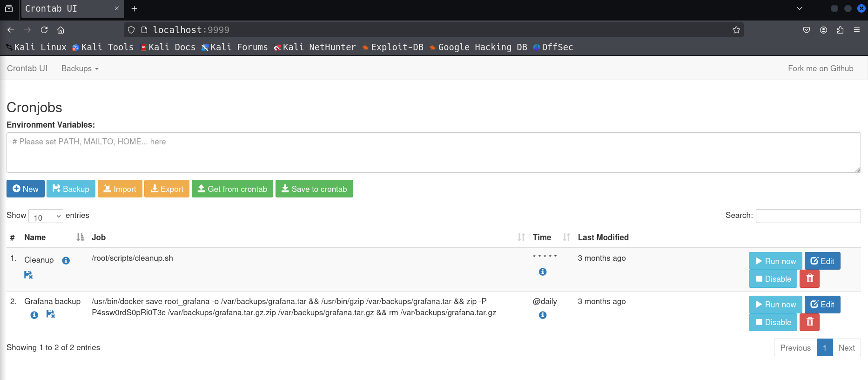Expand the Backups dropdown menu
The width and height of the screenshot is (868, 380).
point(80,68)
